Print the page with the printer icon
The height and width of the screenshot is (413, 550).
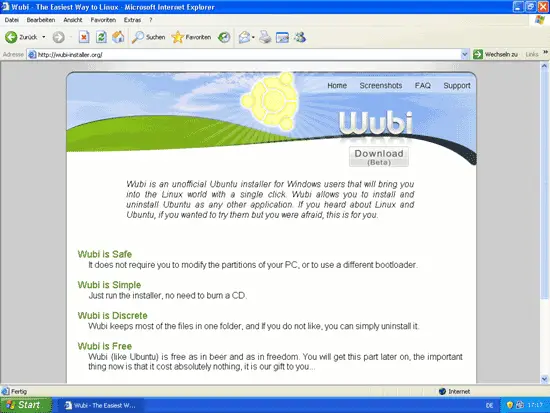click(x=265, y=37)
